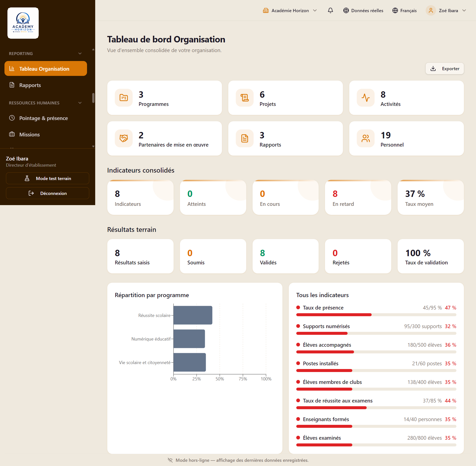
Task: Click the globe icon beside Données réelles
Action: pos(346,10)
